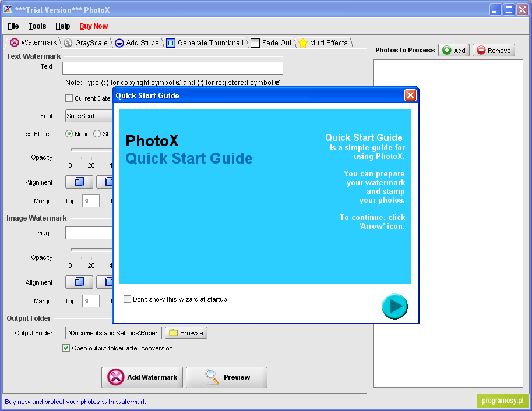Image resolution: width=532 pixels, height=411 pixels.
Task: Click the Add Watermark button
Action: click(142, 377)
